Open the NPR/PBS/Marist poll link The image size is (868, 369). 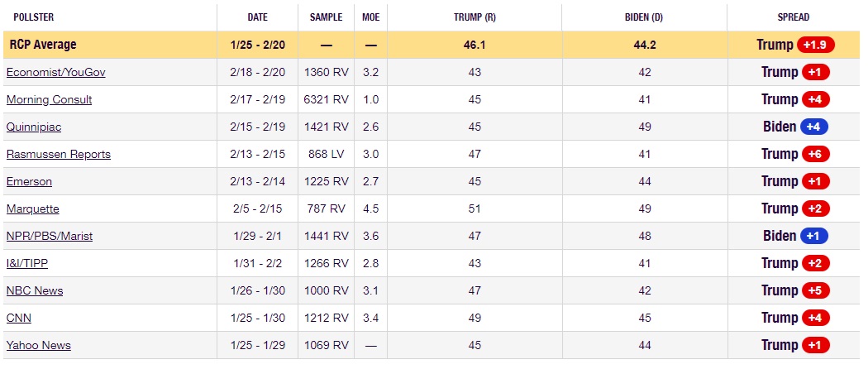pos(50,236)
